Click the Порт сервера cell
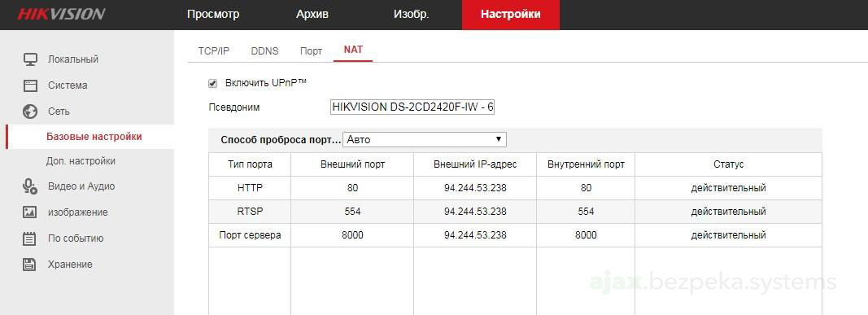Screen dimensions: 868x315 tap(251, 235)
